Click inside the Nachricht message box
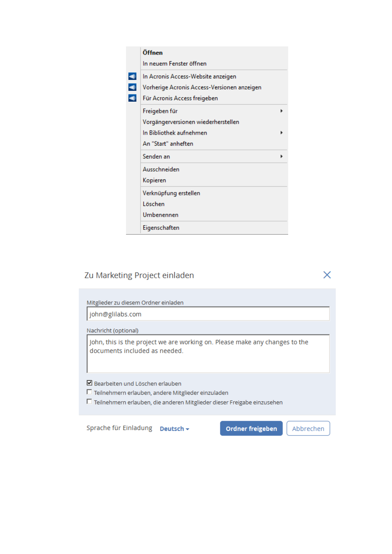This screenshot has height=554, width=392. (208, 354)
